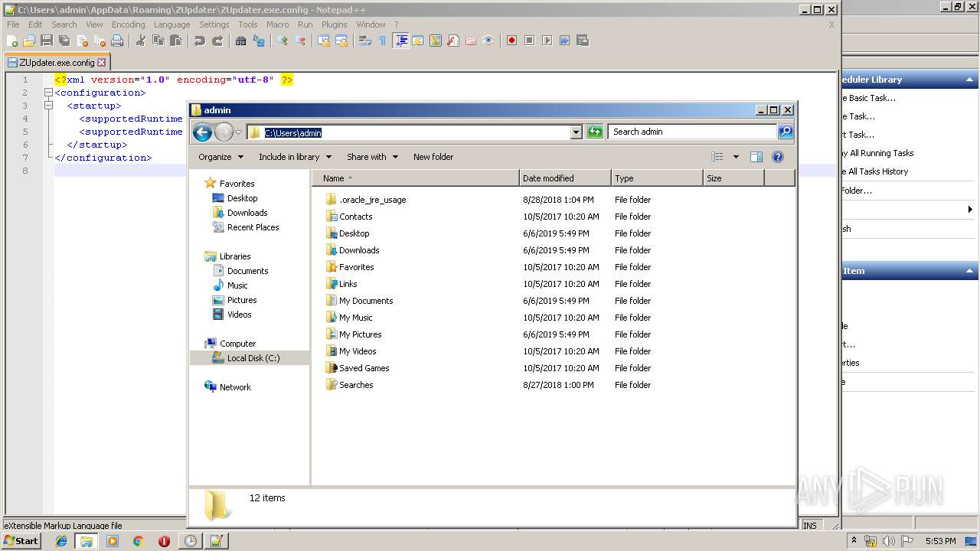Click the Chrome icon in the taskbar
The height and width of the screenshot is (551, 980).
click(138, 541)
